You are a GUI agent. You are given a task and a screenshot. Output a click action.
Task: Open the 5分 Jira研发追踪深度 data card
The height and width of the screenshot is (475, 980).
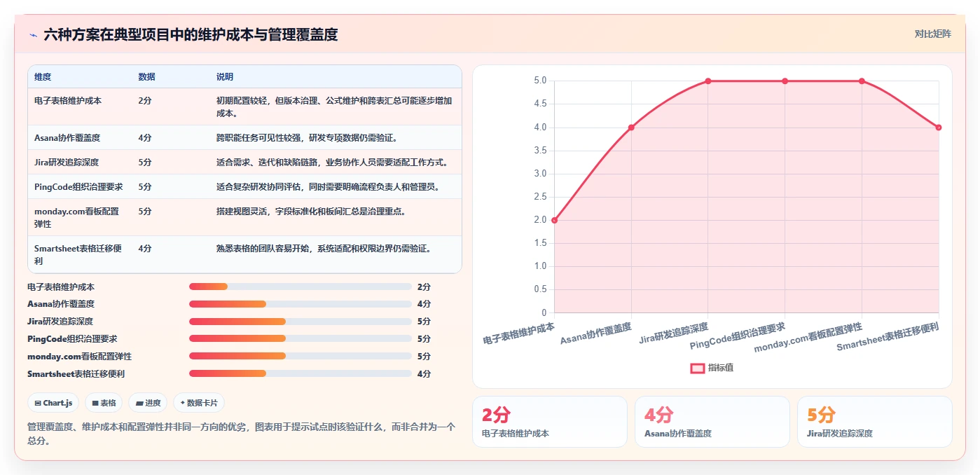[875, 422]
